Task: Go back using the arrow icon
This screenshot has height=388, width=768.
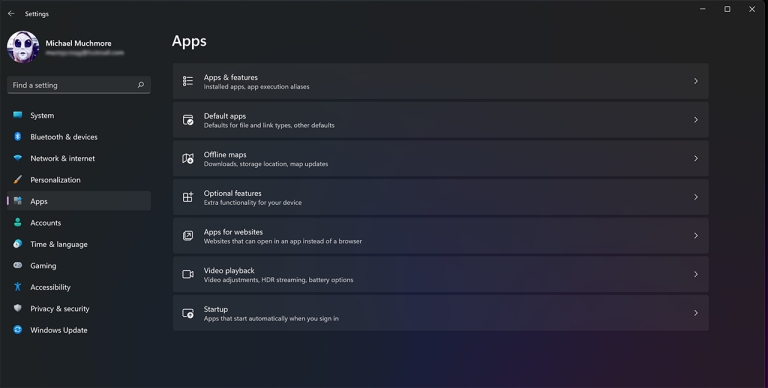Action: tap(11, 14)
